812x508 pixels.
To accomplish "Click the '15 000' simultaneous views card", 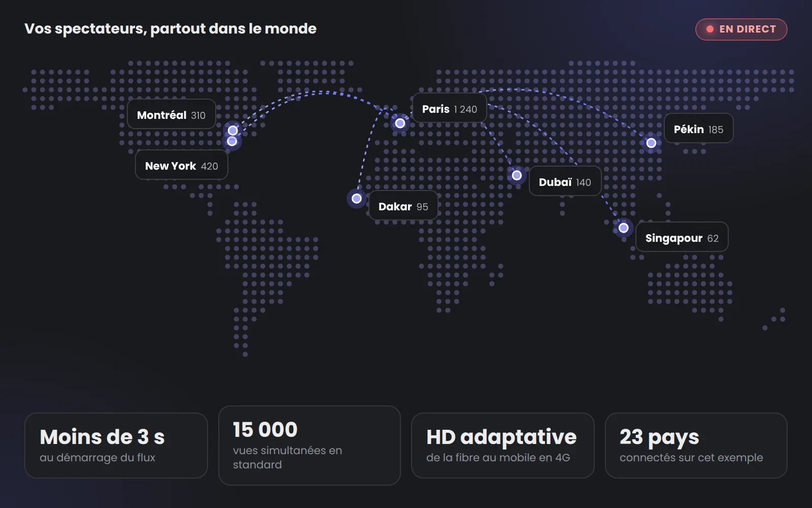I will 310,446.
